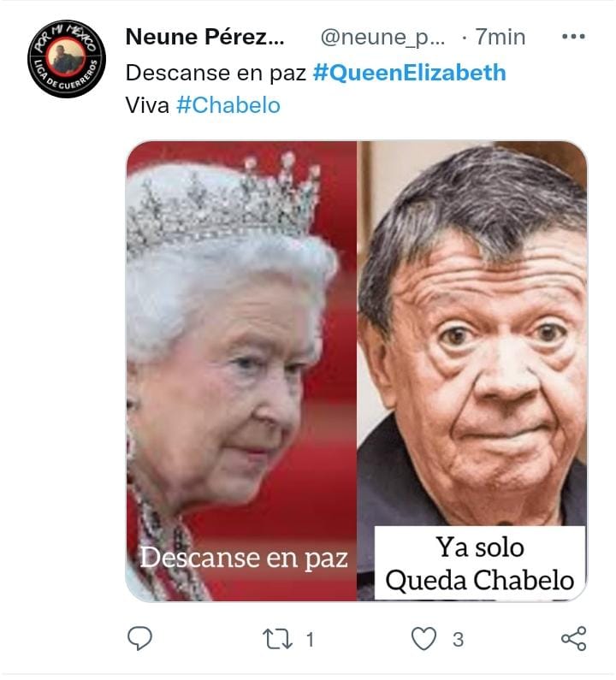Click the white 'Descanse en paz' image caption
The width and height of the screenshot is (616, 680).
(244, 558)
